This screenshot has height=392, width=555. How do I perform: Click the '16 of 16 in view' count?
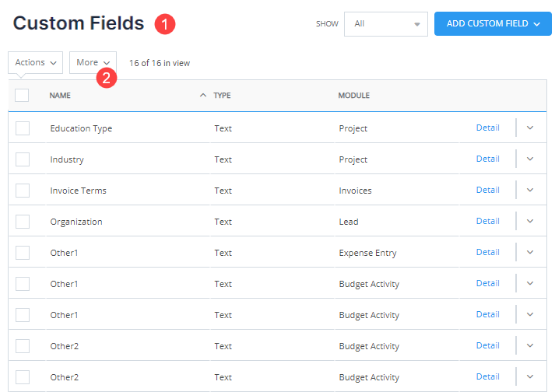tap(160, 63)
